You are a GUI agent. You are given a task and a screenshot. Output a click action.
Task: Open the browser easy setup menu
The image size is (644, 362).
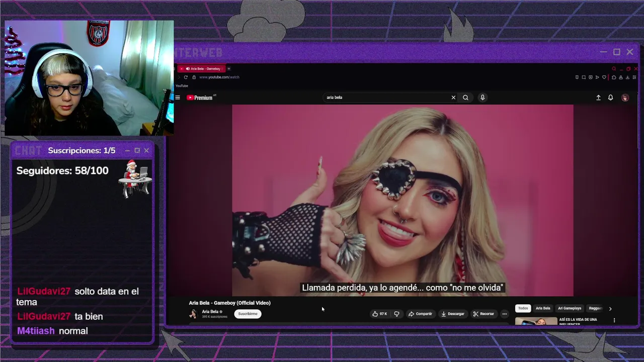pyautogui.click(x=634, y=77)
